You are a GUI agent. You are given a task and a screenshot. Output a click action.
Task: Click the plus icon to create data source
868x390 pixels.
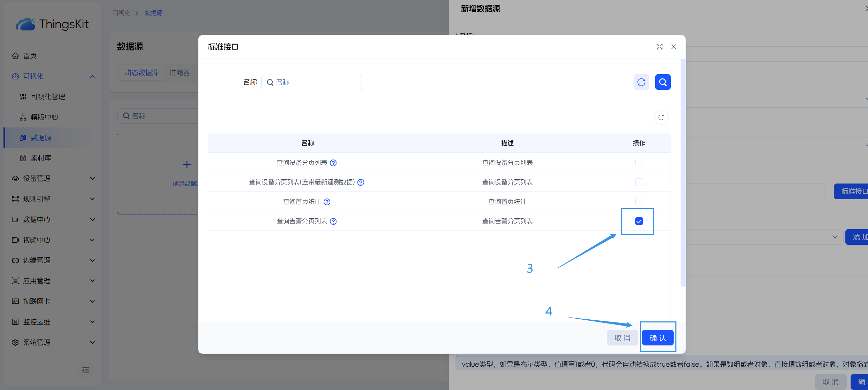pyautogui.click(x=187, y=165)
